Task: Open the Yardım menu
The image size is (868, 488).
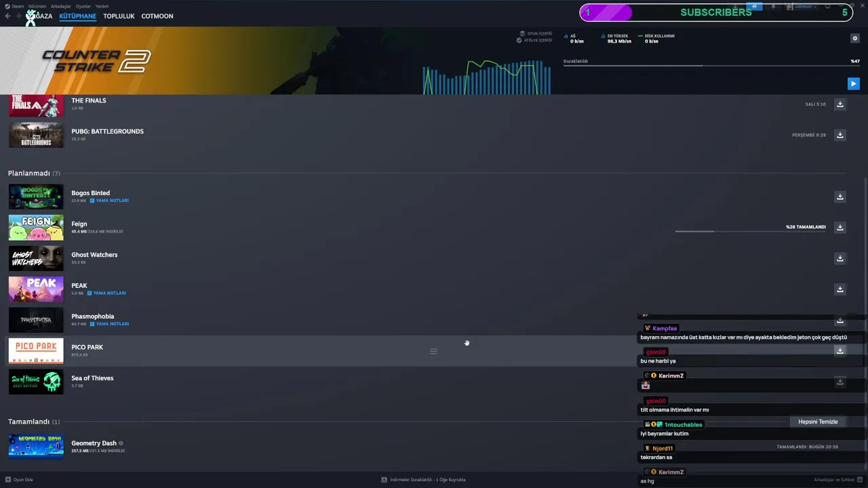Action: 102,6
